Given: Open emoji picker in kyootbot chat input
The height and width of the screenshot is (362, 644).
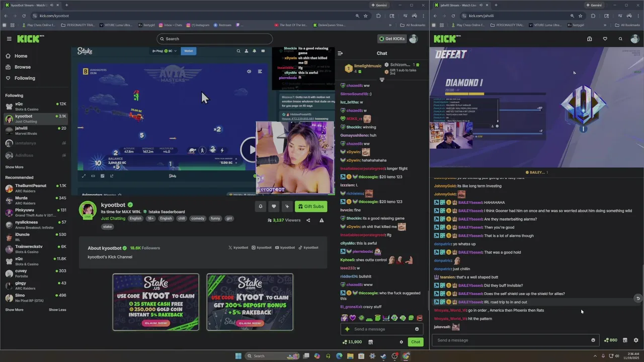Looking at the screenshot, I should 417,329.
